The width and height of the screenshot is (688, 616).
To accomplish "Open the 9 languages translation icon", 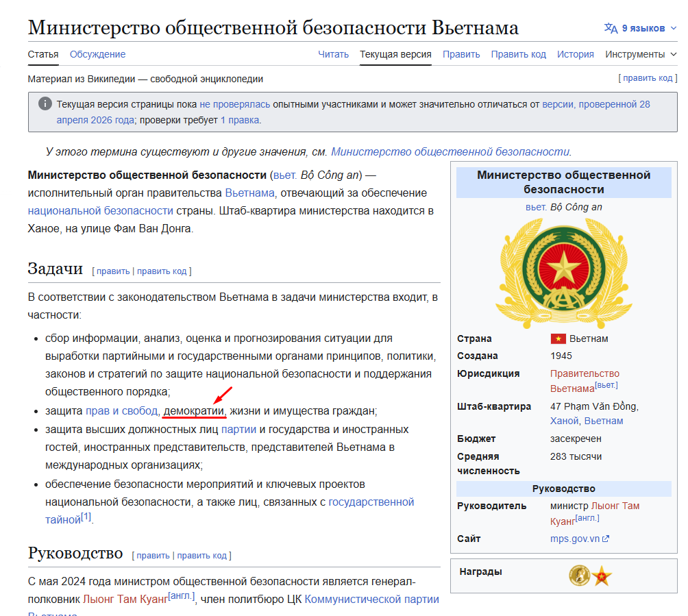I will point(611,28).
